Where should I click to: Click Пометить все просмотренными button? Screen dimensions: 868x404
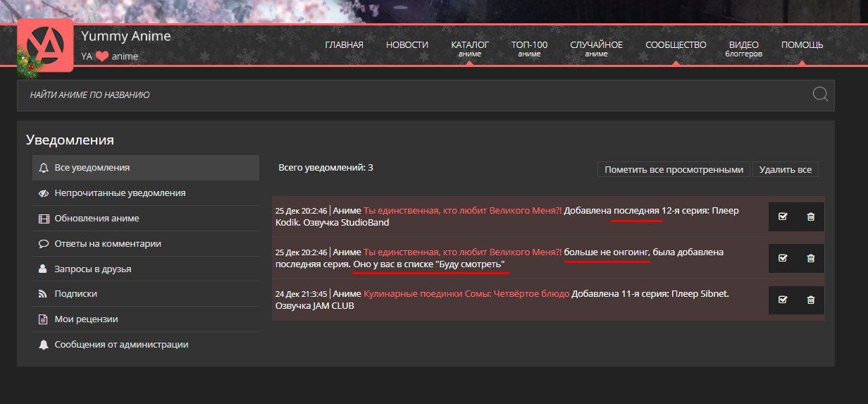pos(674,169)
